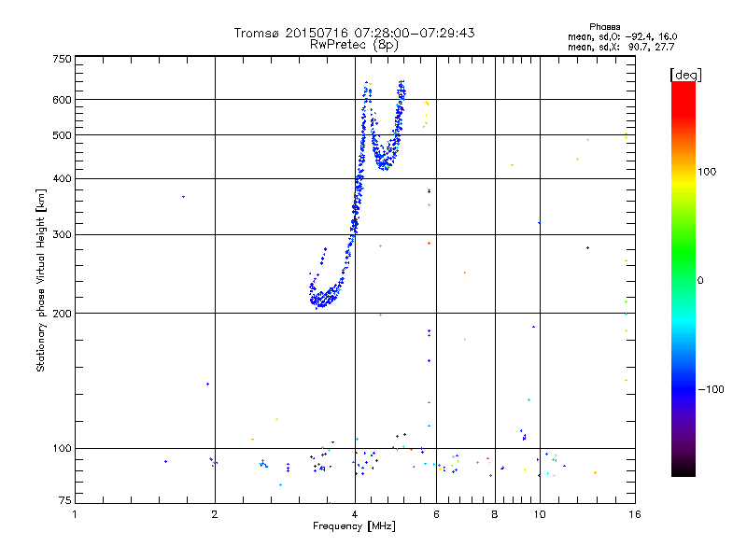Click the x-axis tick label '16'
747x560 pixels.
[635, 514]
